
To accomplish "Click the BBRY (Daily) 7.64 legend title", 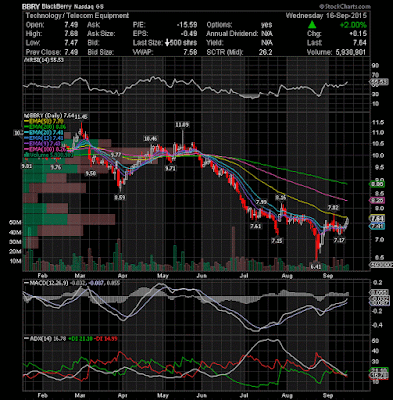I will (49, 116).
